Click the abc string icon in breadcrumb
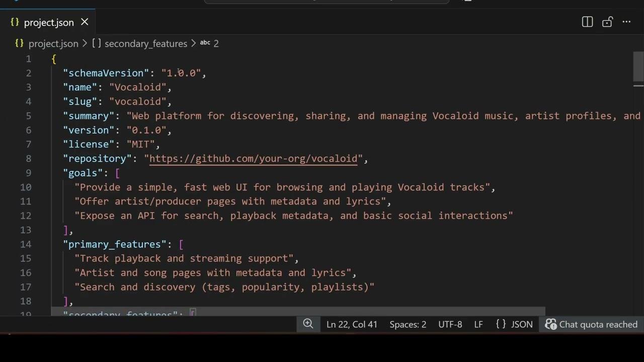 (x=205, y=43)
